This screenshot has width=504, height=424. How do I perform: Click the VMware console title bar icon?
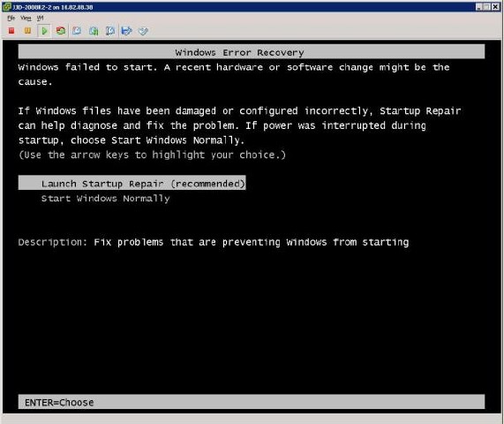(7, 7)
